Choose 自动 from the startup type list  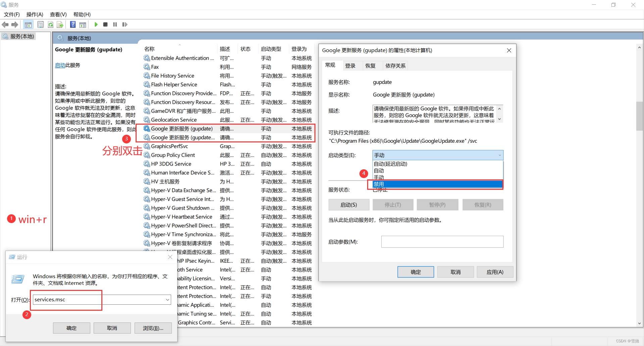(x=438, y=171)
